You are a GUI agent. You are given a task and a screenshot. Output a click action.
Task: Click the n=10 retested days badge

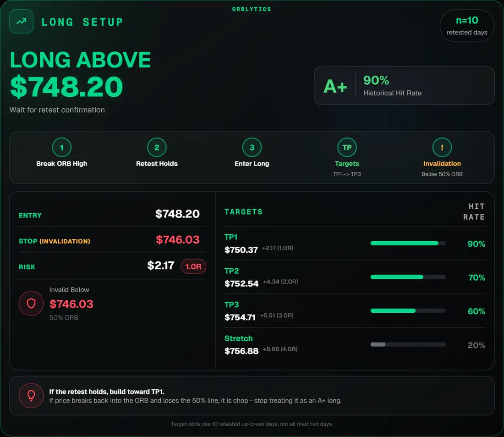tap(467, 26)
